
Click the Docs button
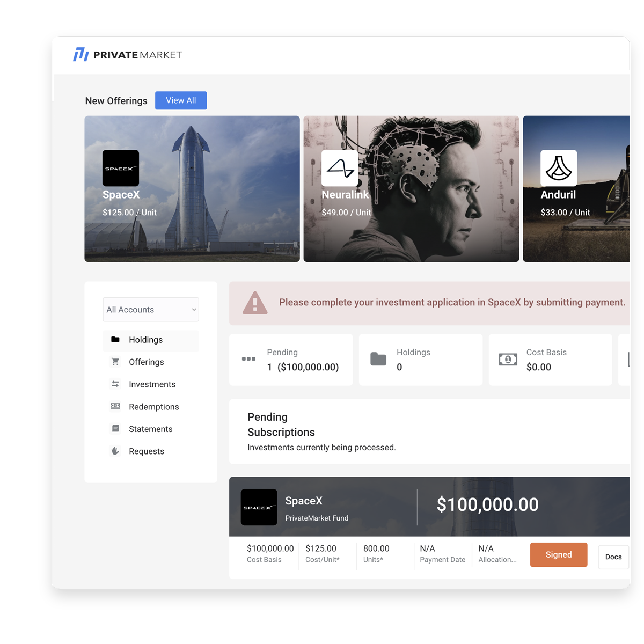[613, 557]
